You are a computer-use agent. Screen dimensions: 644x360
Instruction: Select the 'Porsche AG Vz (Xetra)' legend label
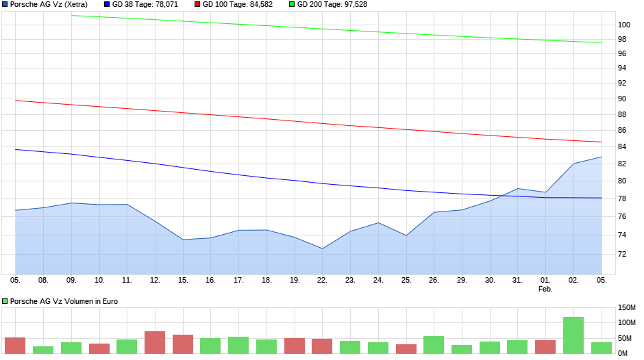[x=49, y=4]
